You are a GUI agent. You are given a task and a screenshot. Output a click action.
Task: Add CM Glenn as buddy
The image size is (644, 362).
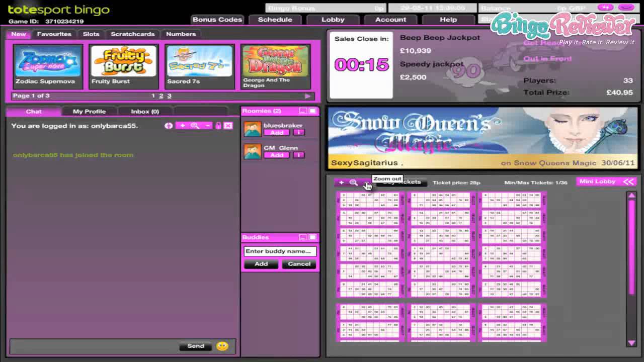tap(277, 155)
